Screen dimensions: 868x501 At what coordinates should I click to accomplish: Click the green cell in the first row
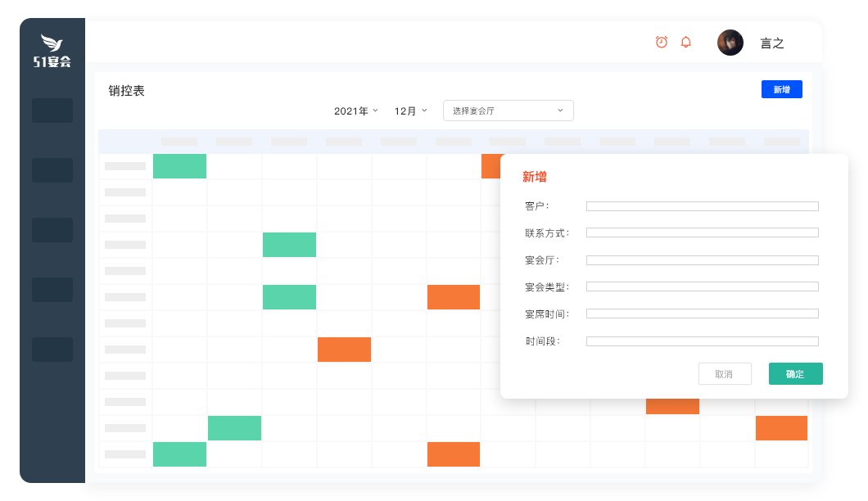[x=179, y=166]
